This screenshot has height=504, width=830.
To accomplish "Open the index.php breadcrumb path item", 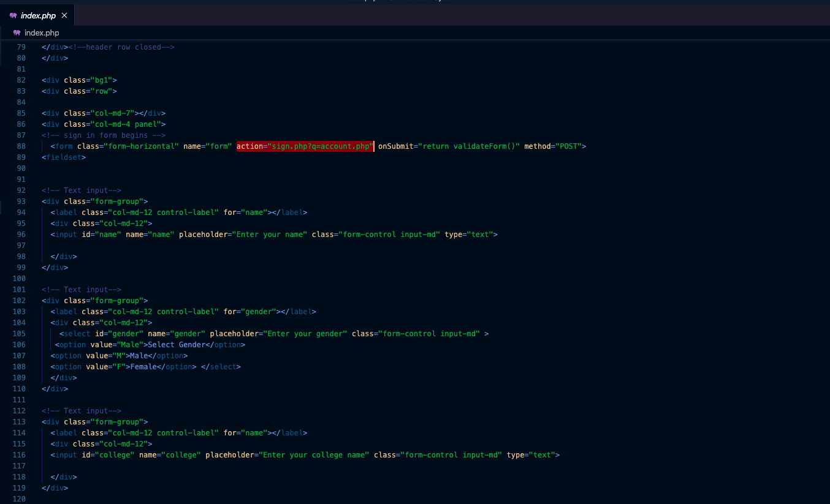I will pyautogui.click(x=42, y=32).
